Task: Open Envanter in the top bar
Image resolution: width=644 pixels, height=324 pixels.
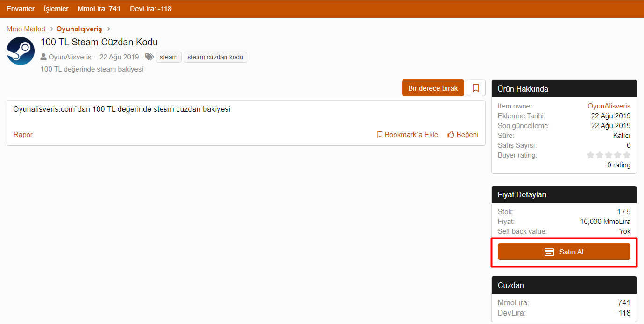Action: [x=21, y=9]
